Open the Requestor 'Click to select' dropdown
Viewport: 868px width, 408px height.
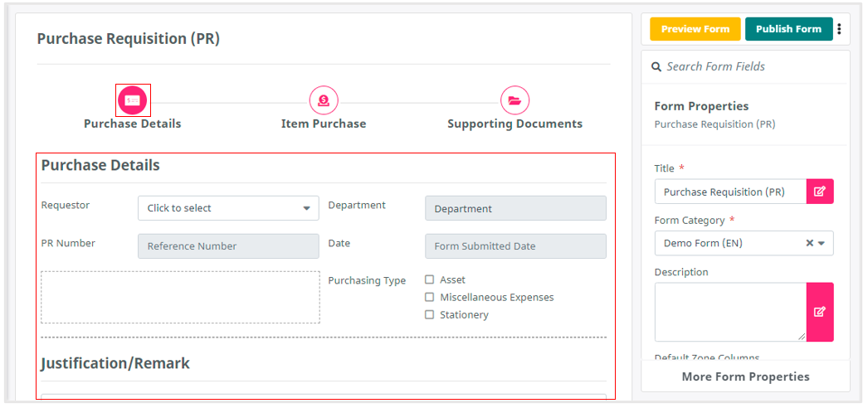coord(229,208)
